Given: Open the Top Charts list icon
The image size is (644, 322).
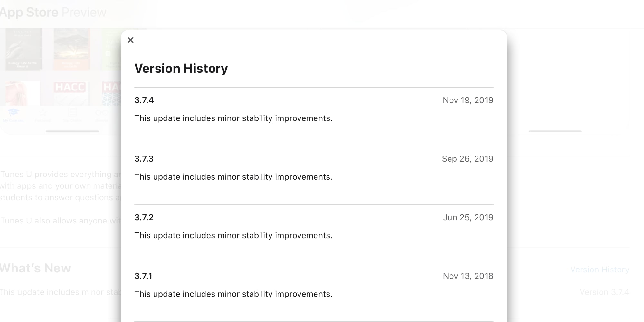Looking at the screenshot, I should tap(72, 113).
